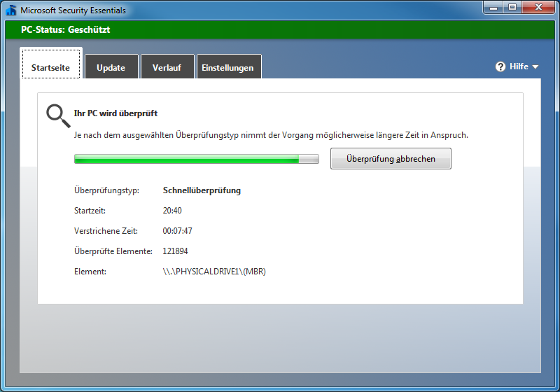Select the Schnellüberprüfung scan type value
The image size is (560, 392).
coord(202,190)
